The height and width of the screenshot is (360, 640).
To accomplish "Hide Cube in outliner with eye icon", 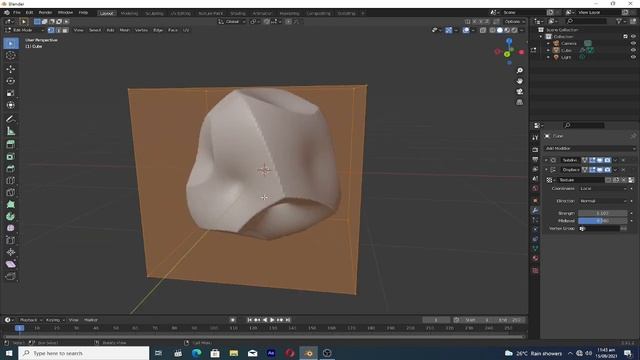I will point(633,50).
